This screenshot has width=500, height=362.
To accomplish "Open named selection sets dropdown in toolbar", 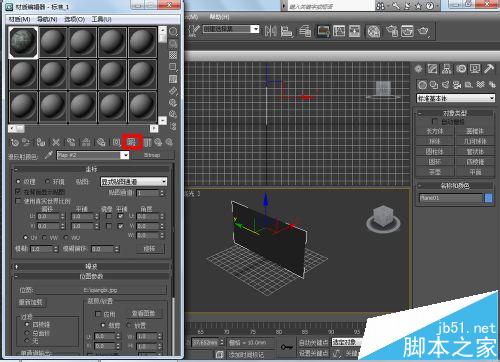I will point(255,29).
